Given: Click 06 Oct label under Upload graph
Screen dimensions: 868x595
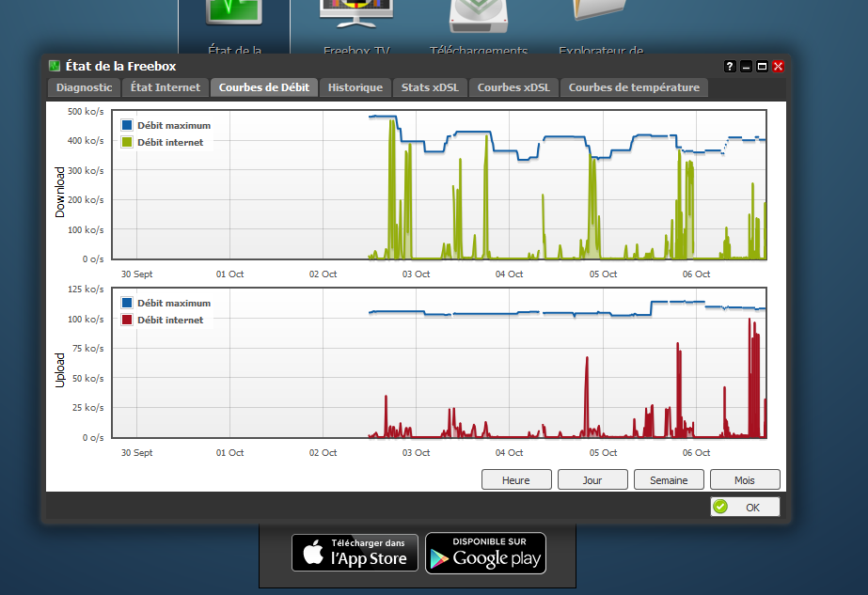Looking at the screenshot, I should tap(697, 453).
